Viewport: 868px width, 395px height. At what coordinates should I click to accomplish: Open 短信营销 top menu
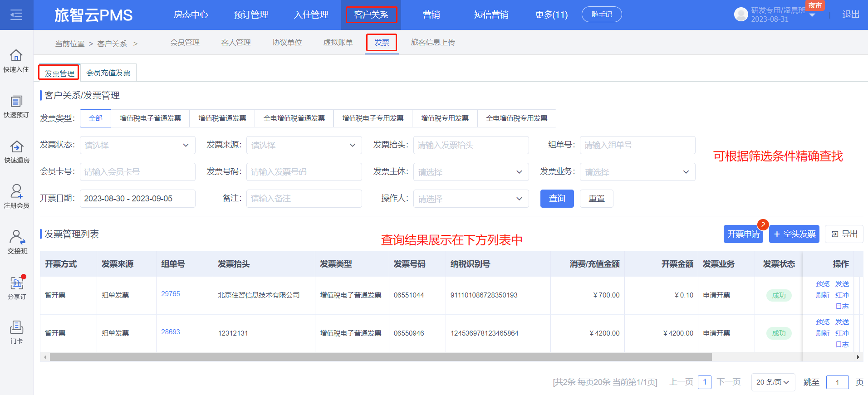tap(491, 15)
